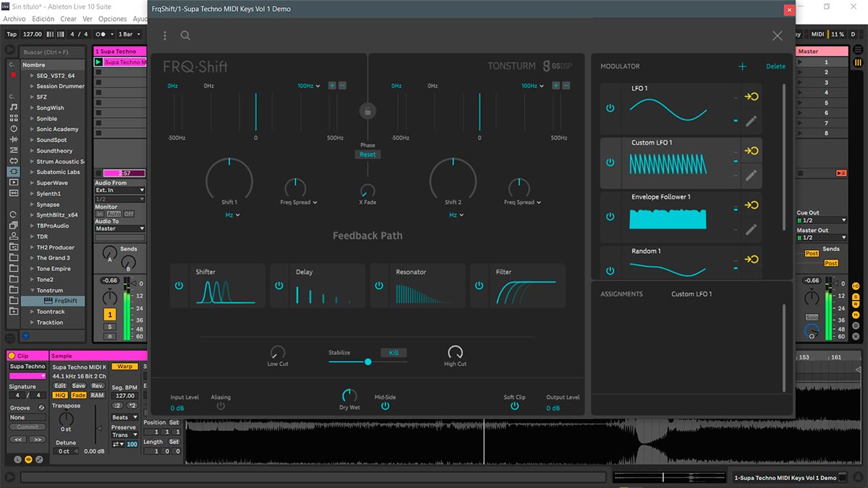Close the FrqShift browser panel with the X
The width and height of the screenshot is (868, 488).
(778, 35)
